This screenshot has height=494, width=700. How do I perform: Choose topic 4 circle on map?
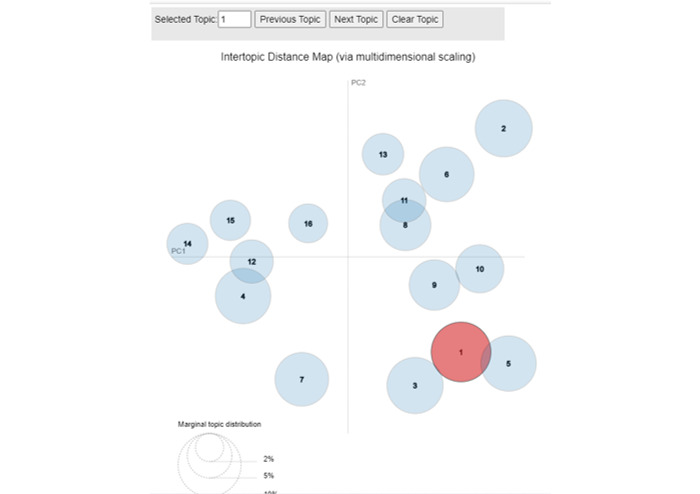coord(243,296)
